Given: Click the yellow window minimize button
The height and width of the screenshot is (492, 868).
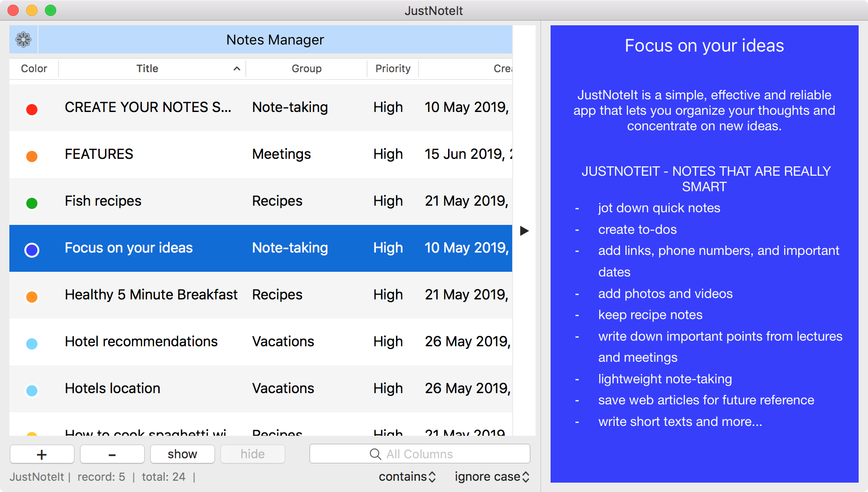Looking at the screenshot, I should coord(32,10).
